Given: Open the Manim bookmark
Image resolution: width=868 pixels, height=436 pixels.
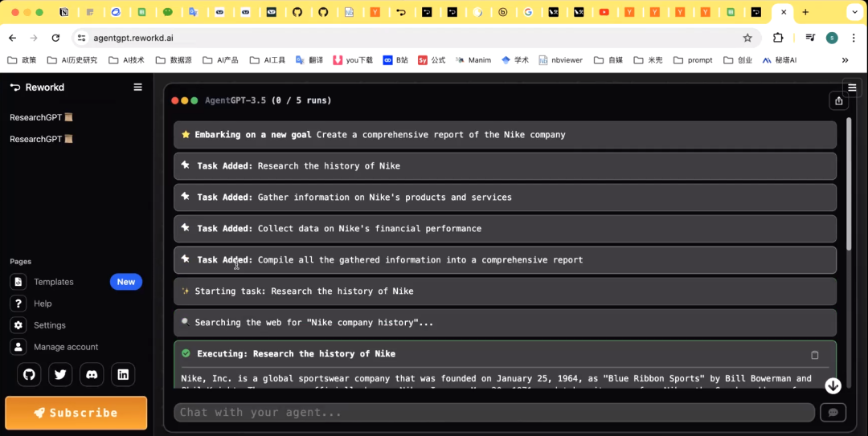Looking at the screenshot, I should [473, 60].
